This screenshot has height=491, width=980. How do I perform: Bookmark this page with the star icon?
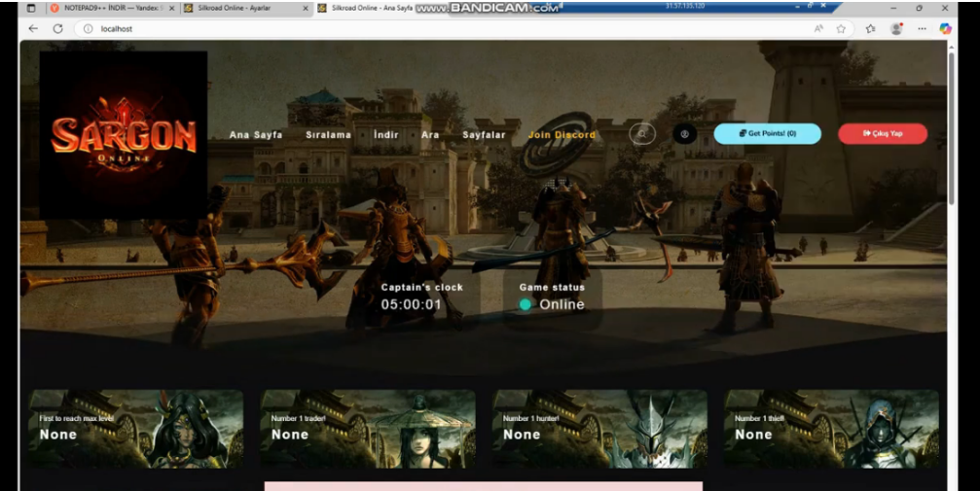pyautogui.click(x=841, y=29)
